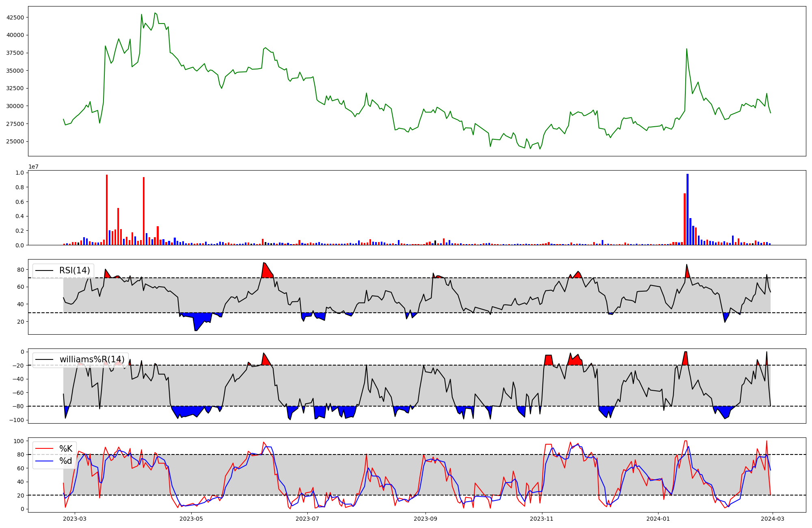Click the tallest blue volume bar
Screen dimensions: 812x528
coord(687,210)
